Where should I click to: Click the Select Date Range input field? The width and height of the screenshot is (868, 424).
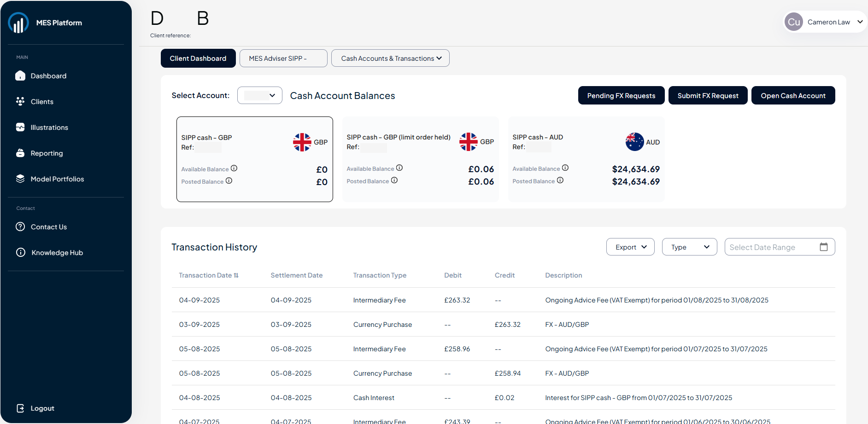769,247
